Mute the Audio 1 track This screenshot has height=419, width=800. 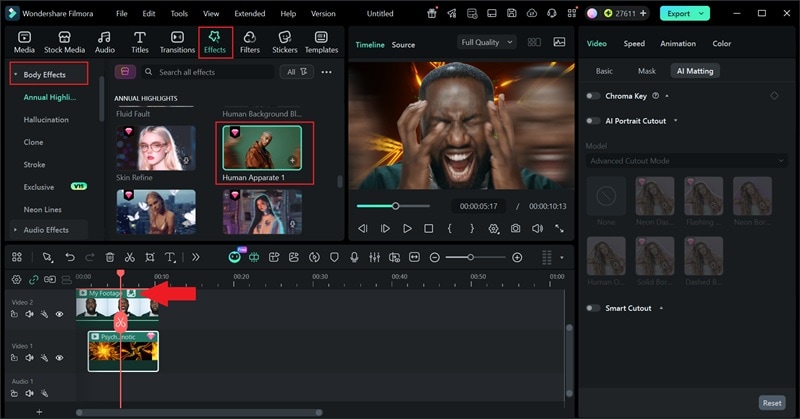pyautogui.click(x=30, y=393)
